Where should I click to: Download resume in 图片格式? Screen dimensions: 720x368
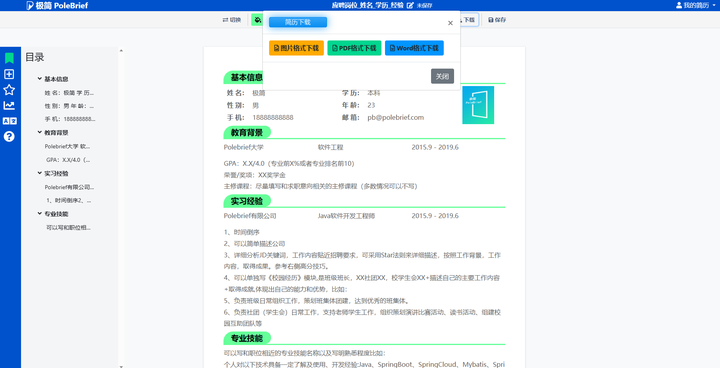click(x=296, y=48)
